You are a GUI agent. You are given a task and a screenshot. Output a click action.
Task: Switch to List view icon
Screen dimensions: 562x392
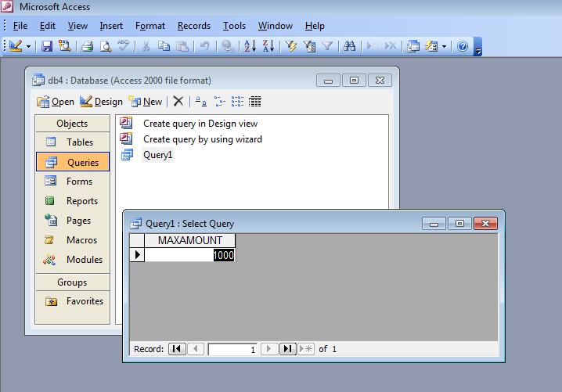coord(237,102)
